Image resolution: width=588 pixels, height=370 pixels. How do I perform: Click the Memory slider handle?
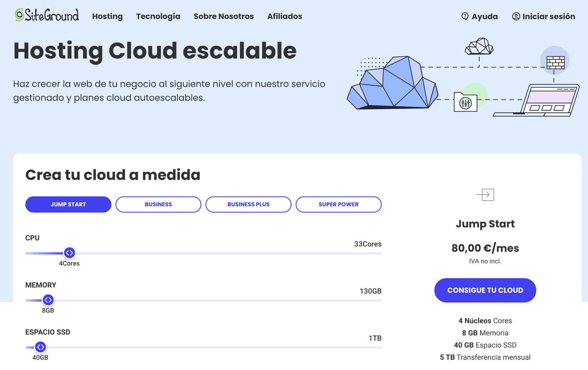[48, 300]
